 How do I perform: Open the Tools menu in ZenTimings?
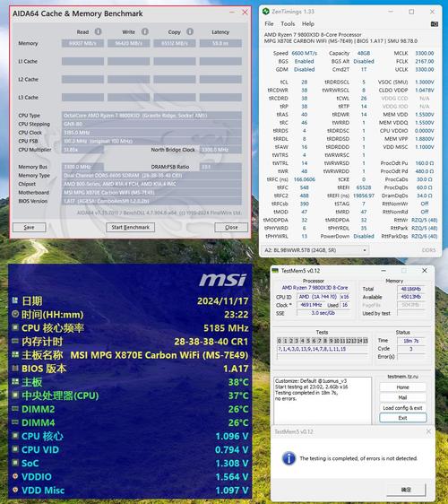click(x=288, y=24)
